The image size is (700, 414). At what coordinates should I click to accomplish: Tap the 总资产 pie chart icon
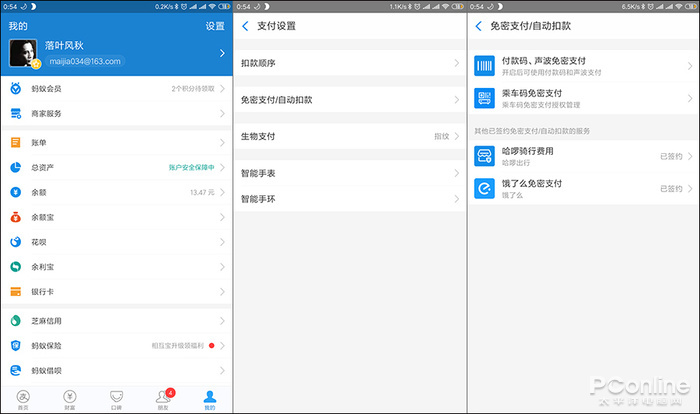click(x=16, y=167)
